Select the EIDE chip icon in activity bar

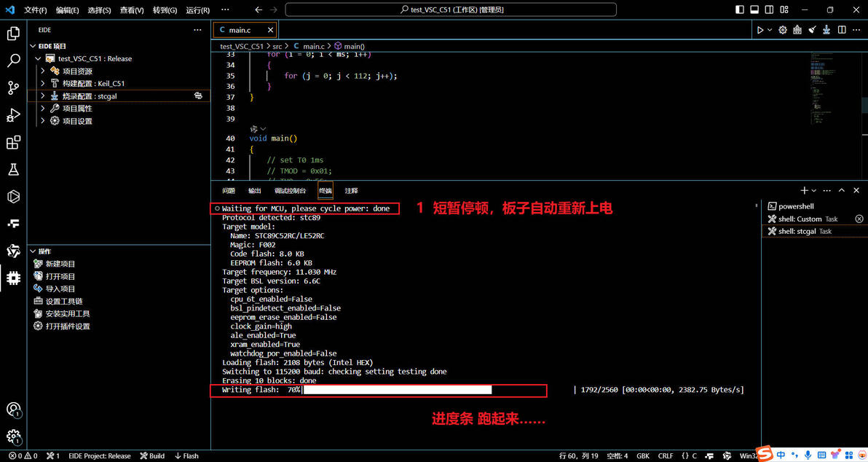point(13,278)
